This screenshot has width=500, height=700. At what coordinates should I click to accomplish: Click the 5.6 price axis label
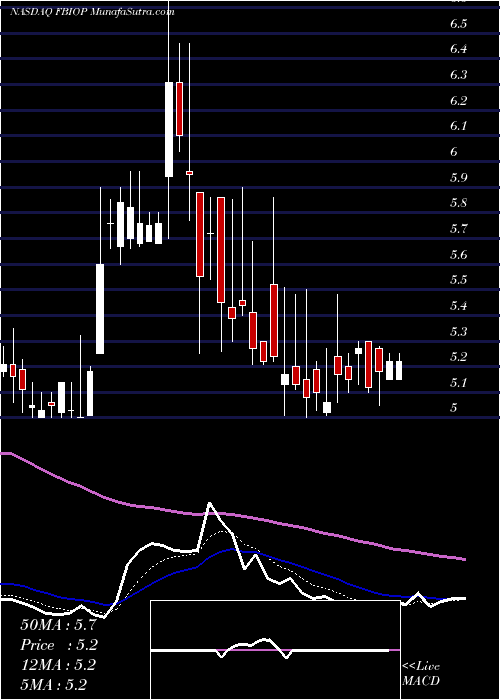(x=459, y=255)
